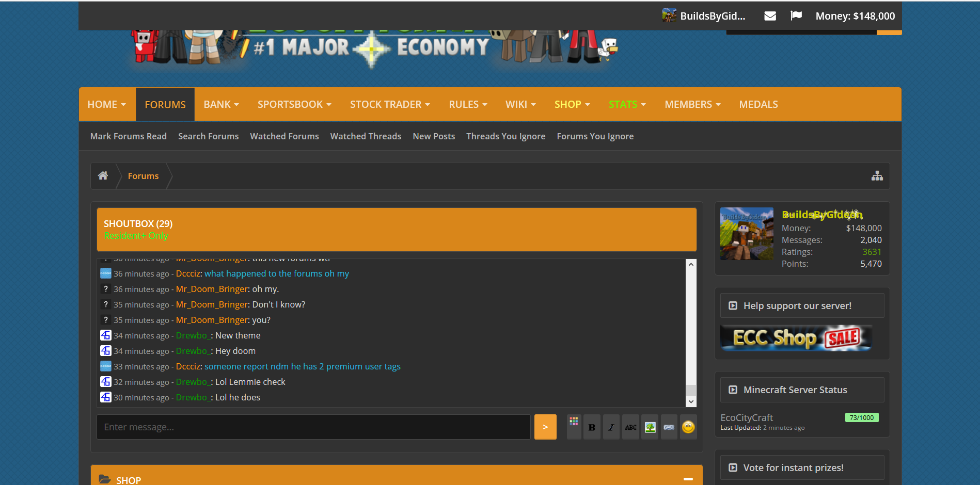The image size is (980, 485).
Task: Expand the SHOP navigation menu
Action: 572,104
